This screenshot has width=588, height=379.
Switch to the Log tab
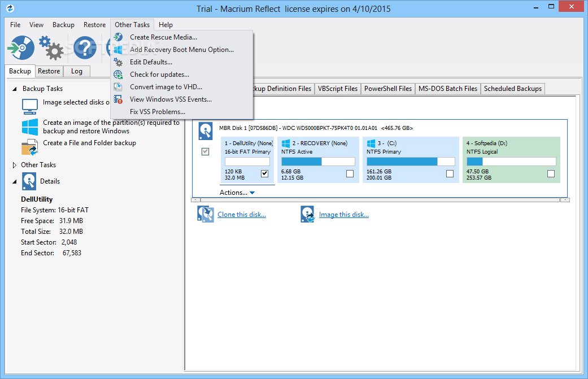pyautogui.click(x=76, y=71)
